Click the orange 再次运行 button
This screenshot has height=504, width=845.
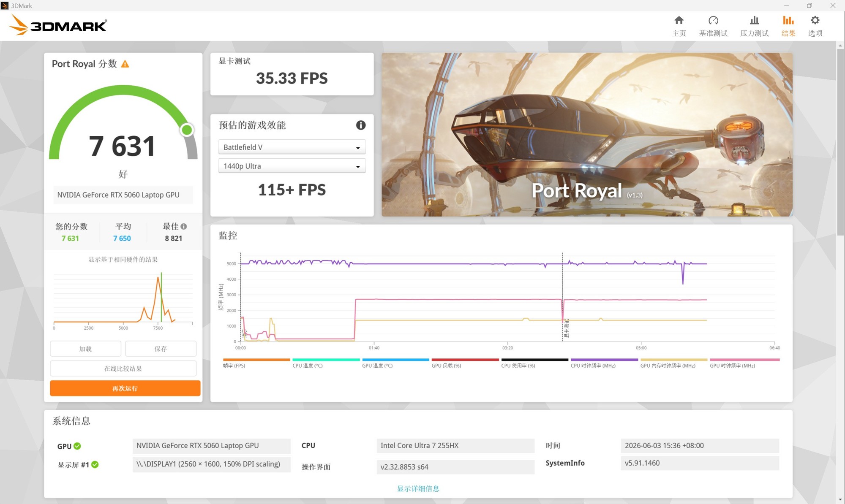[x=125, y=388]
